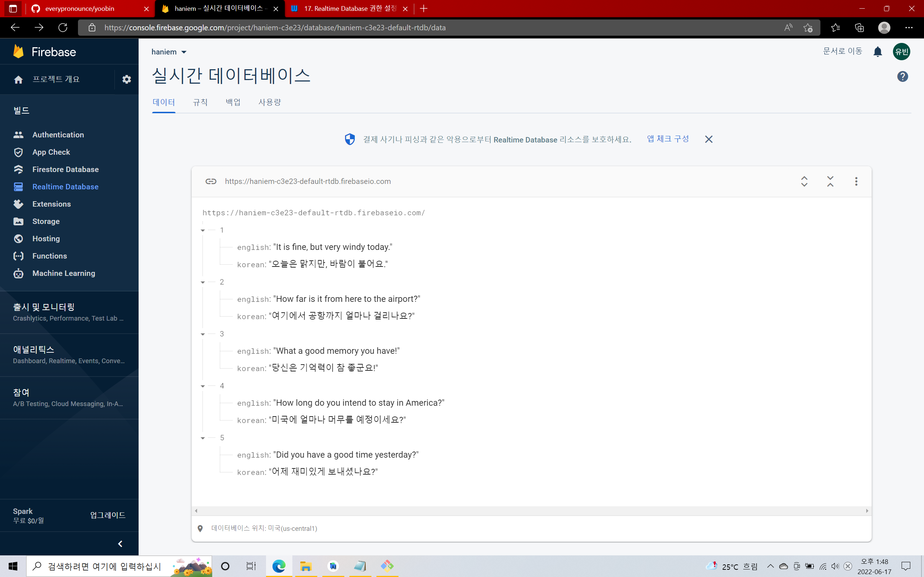
Task: Open the Realtime Database section
Action: (x=65, y=186)
